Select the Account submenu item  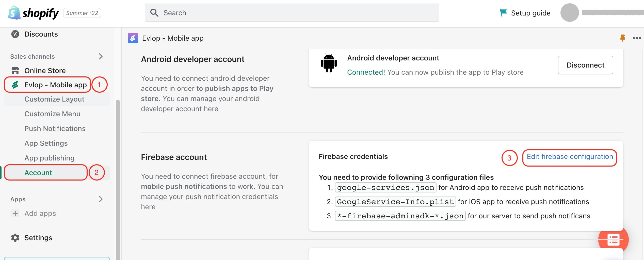pyautogui.click(x=38, y=173)
